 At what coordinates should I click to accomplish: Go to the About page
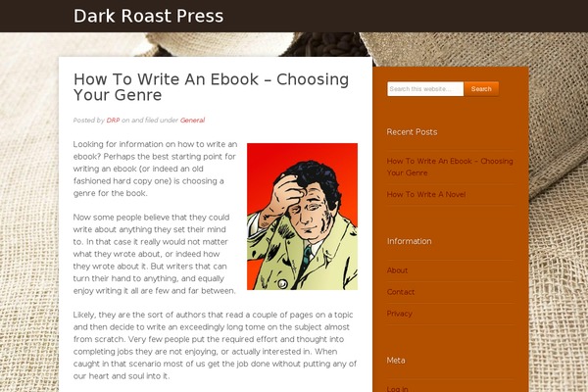coord(397,270)
